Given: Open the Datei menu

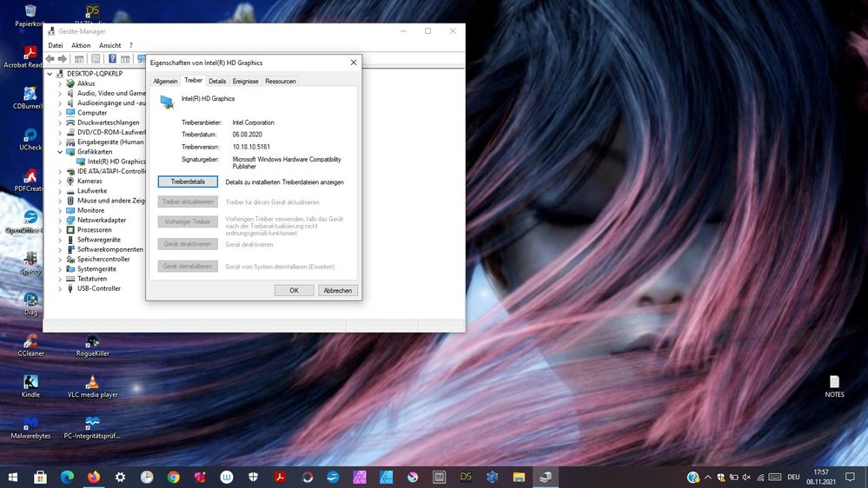Looking at the screenshot, I should (56, 45).
